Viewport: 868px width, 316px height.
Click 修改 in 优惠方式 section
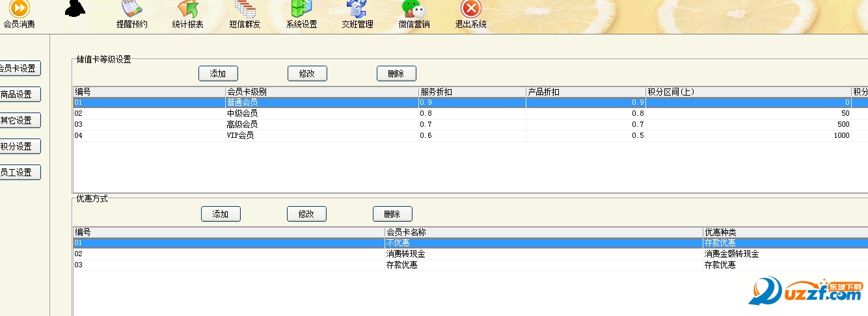pos(306,214)
